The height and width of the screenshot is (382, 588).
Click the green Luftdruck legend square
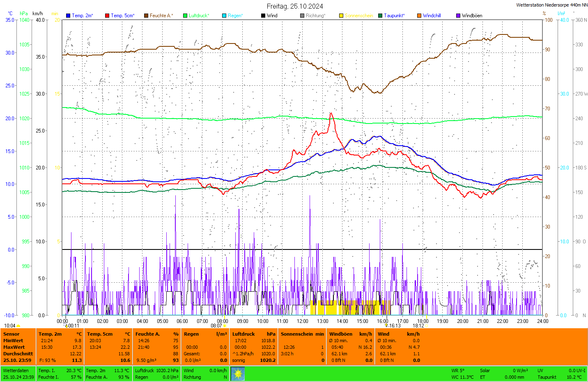pyautogui.click(x=185, y=16)
